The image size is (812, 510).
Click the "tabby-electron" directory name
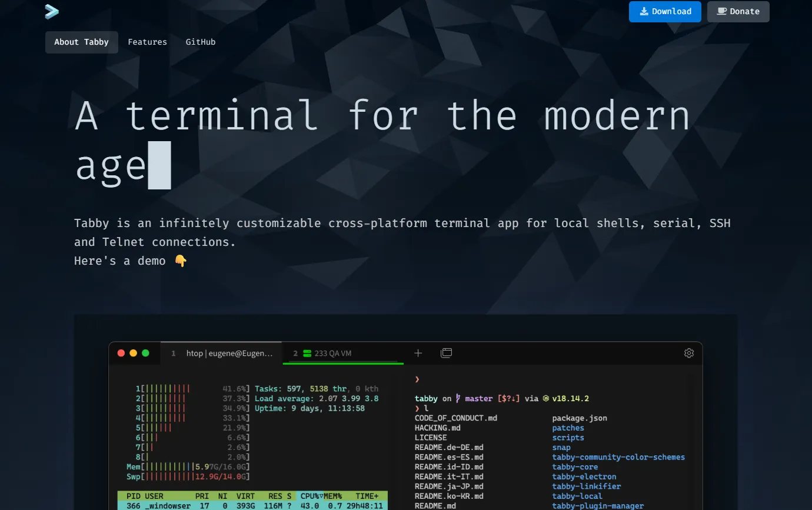[584, 476]
